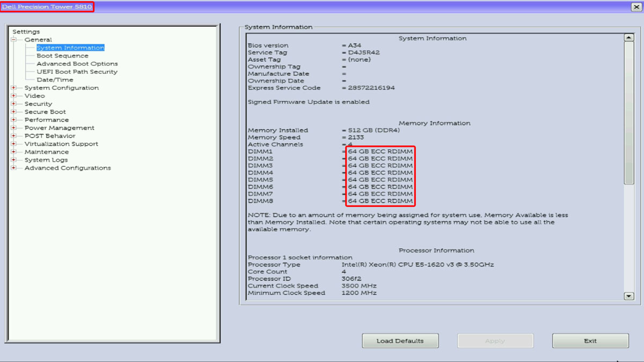Select the Secure Boot label
Screen dimensions: 644x362
(x=45, y=112)
